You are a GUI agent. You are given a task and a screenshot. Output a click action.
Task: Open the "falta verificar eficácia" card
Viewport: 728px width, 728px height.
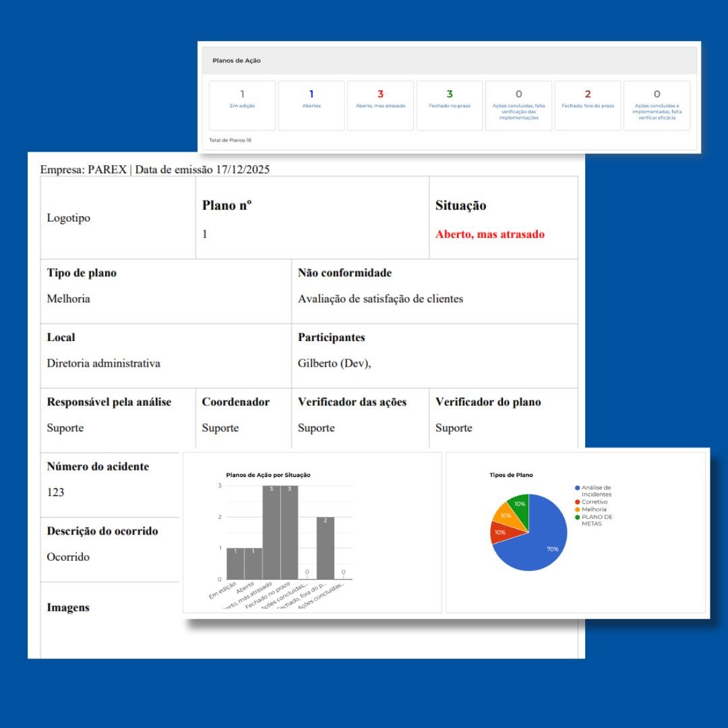pos(657,105)
